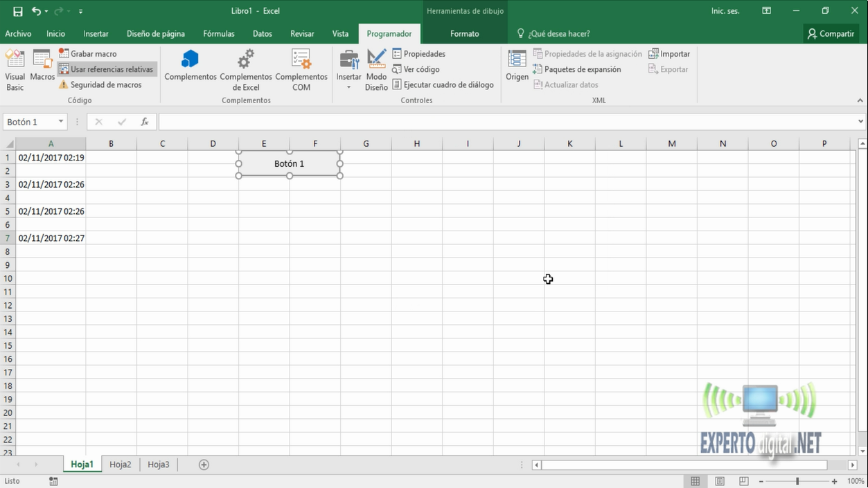Open the Fórmulas ribbon tab

point(218,33)
